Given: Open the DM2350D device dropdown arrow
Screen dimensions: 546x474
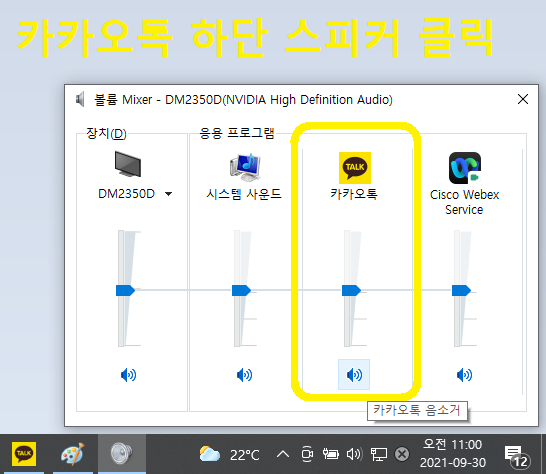Looking at the screenshot, I should (x=169, y=194).
